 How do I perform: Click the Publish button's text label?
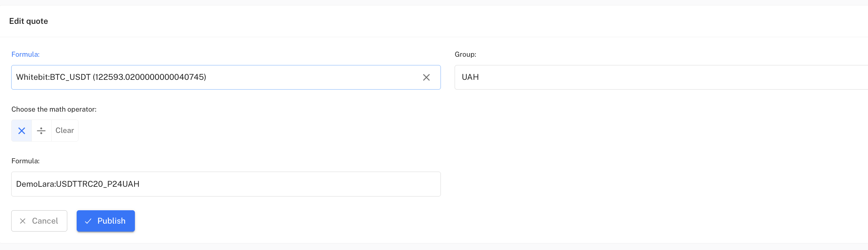point(111,221)
